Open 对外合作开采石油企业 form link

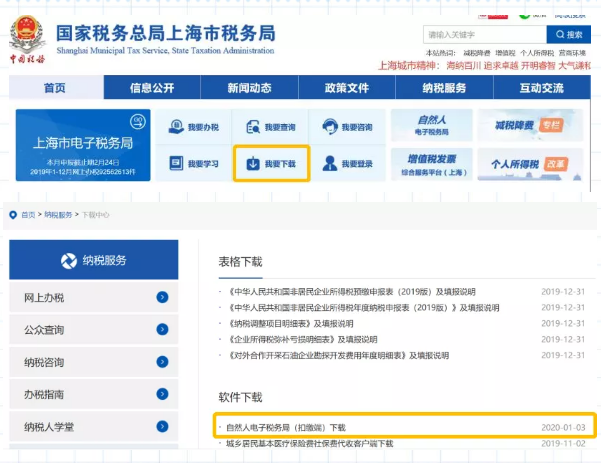pyautogui.click(x=339, y=355)
